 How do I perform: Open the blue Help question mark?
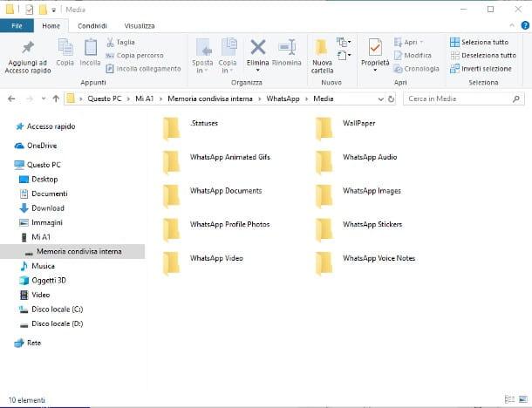[x=525, y=25]
